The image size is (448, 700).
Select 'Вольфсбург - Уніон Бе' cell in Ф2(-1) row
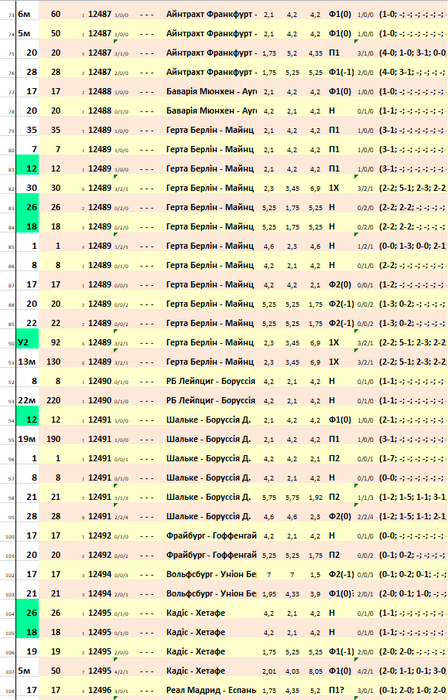tap(211, 575)
